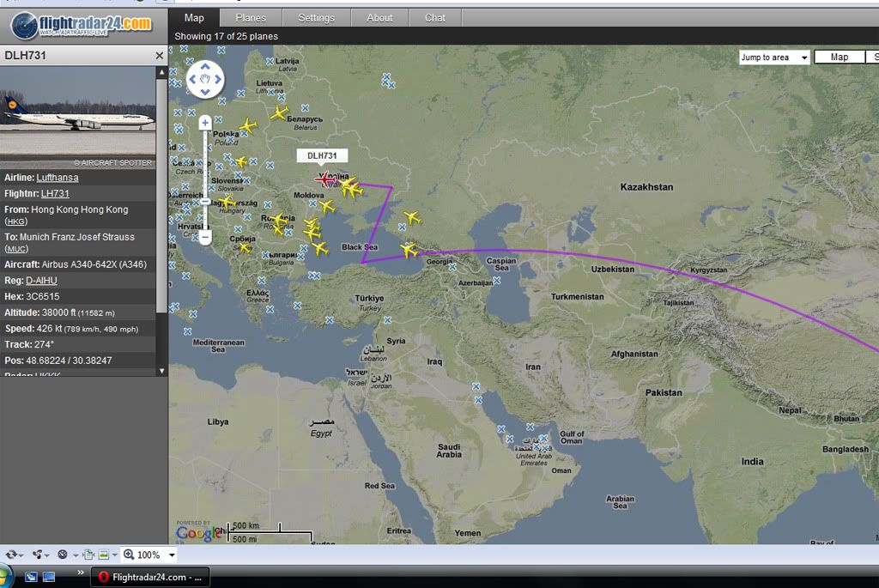Click the airport marker just above Syria
The image size is (879, 588).
pos(388,320)
